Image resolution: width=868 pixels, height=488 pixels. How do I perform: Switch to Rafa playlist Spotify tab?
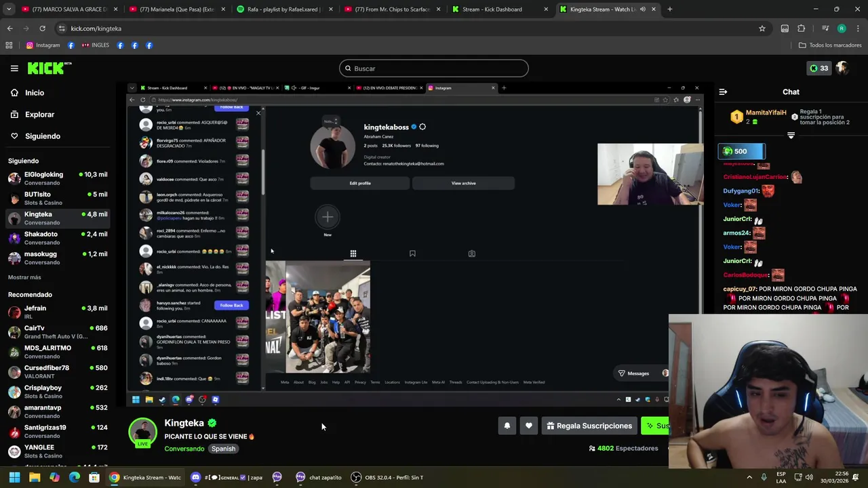(283, 9)
